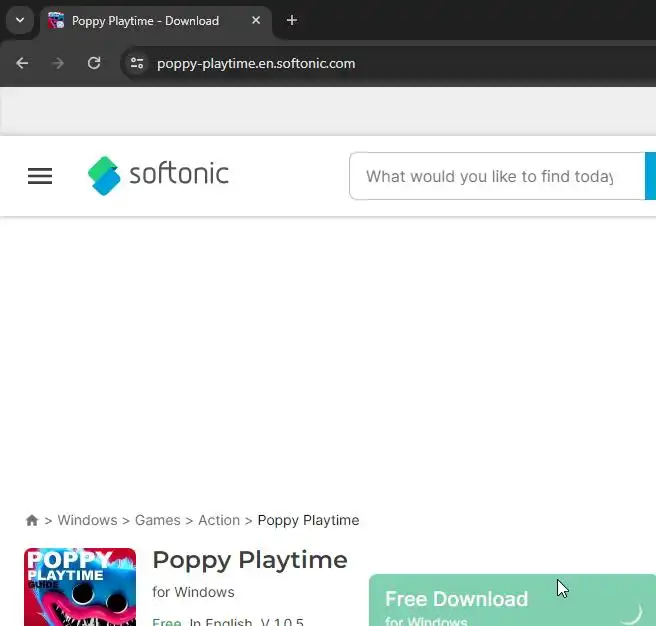Close the Poppy Playtime tab

tap(256, 20)
